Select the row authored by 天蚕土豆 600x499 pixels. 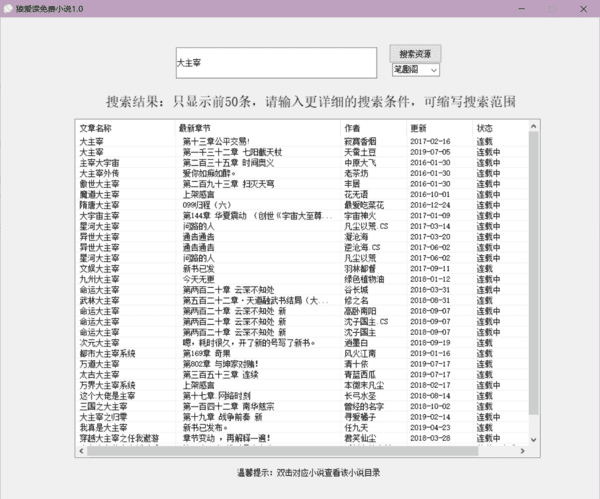(x=302, y=152)
